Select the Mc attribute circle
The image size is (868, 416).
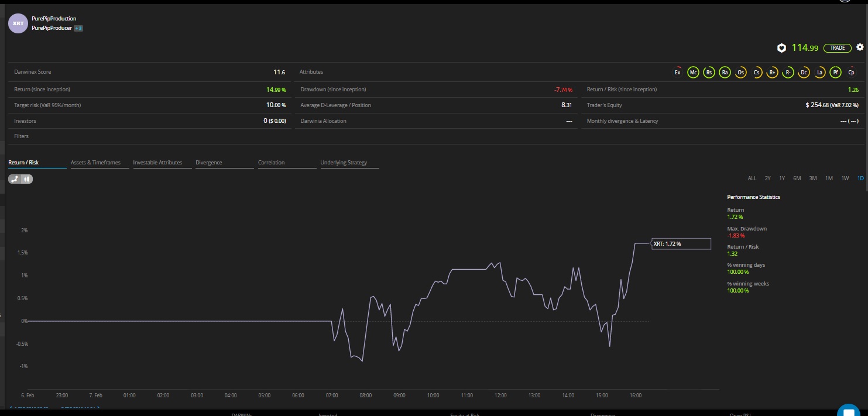tap(693, 72)
